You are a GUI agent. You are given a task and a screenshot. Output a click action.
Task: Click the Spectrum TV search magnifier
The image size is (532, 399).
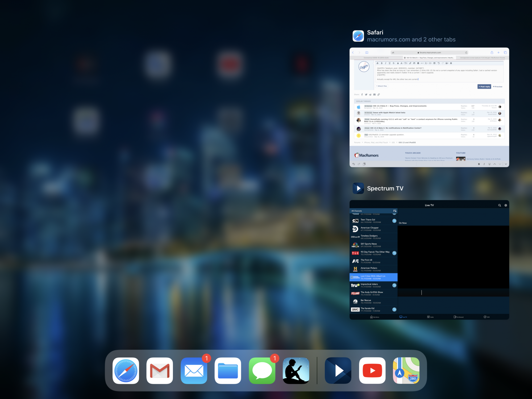[500, 205]
